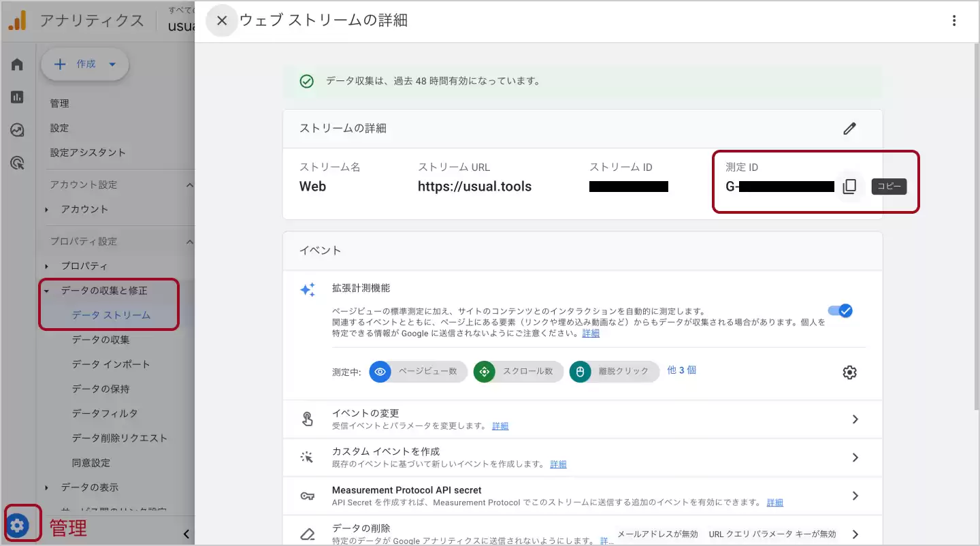Open the イベントの変更 row
The width and height of the screenshot is (980, 546).
[x=582, y=419]
